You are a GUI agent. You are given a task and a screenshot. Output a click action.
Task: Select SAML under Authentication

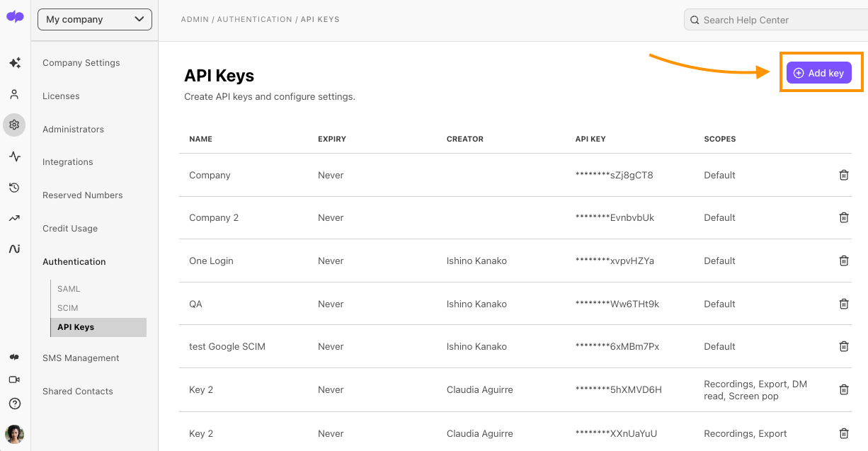pos(69,289)
